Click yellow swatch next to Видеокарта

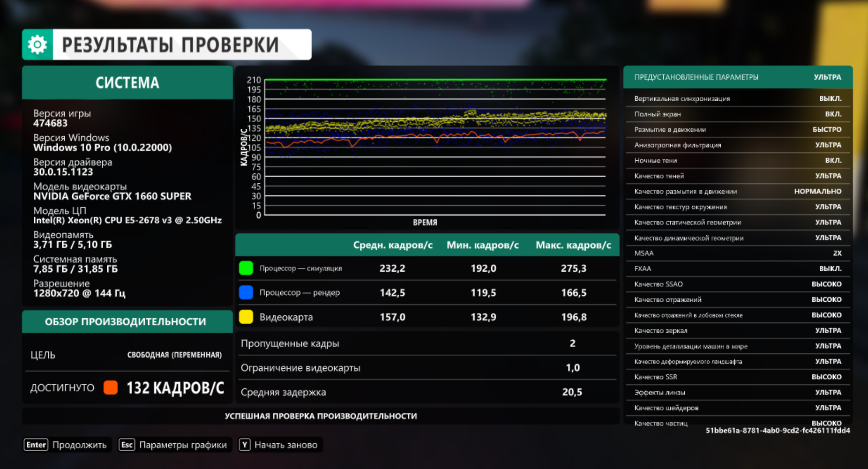(246, 317)
